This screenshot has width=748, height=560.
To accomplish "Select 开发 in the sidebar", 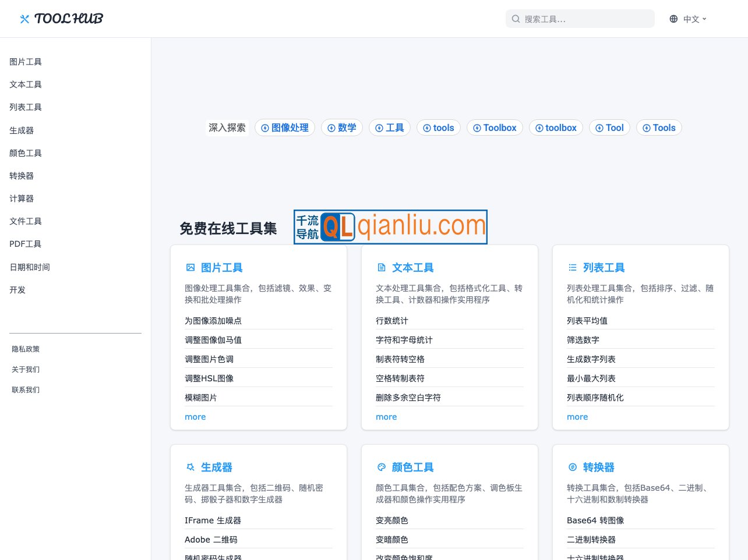I will (17, 289).
